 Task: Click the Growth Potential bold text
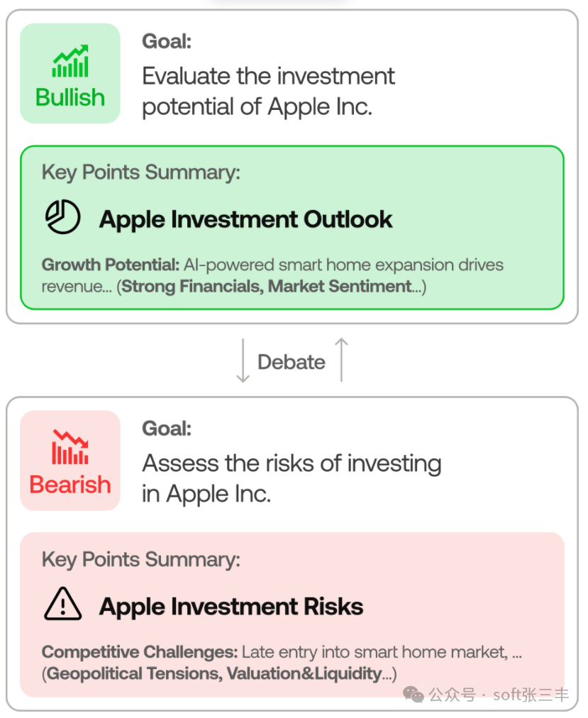(110, 265)
